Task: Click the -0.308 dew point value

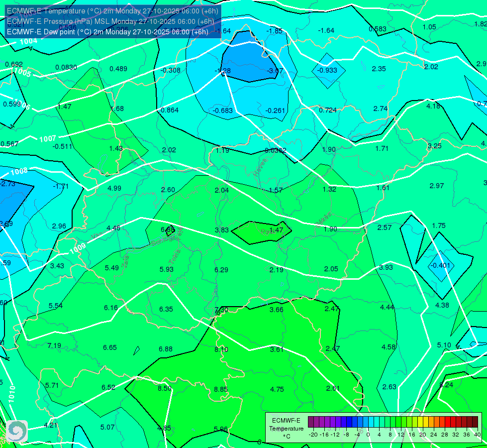Action: tap(170, 70)
